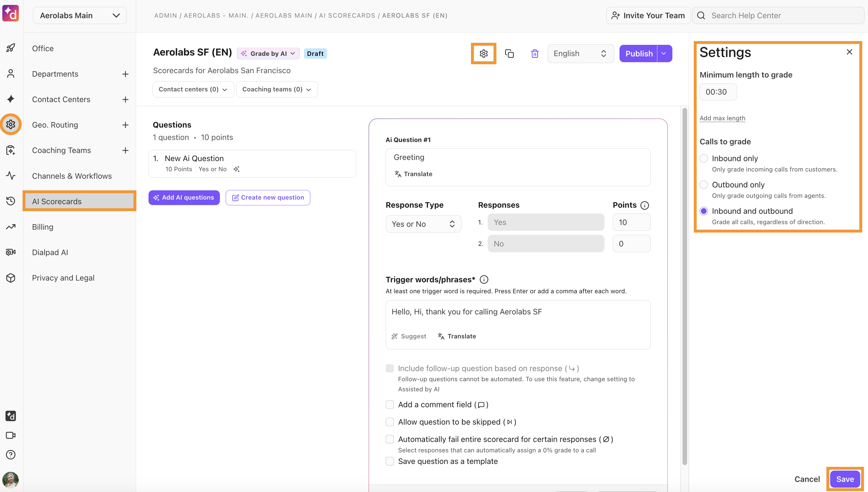Add Geo. Routing with plus icon
The height and width of the screenshot is (492, 868).
[125, 125]
